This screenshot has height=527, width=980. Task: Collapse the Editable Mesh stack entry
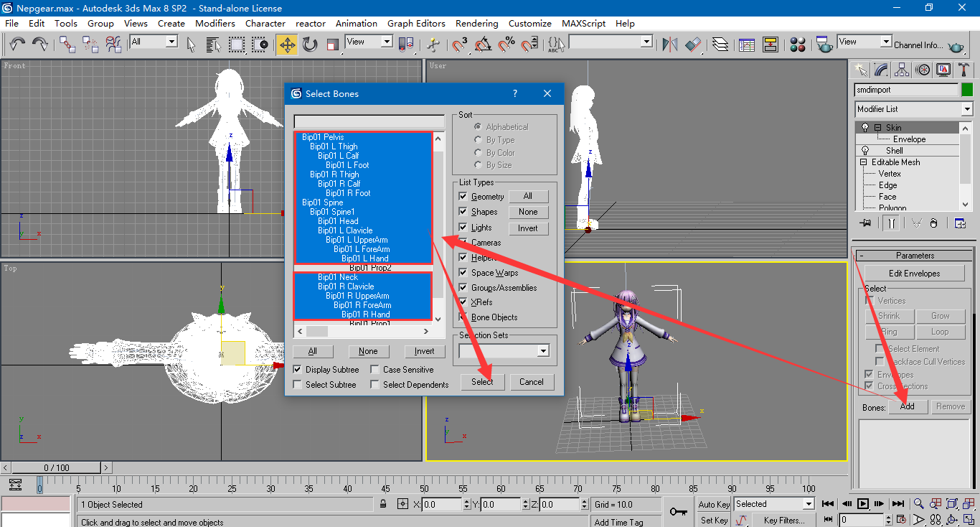(x=864, y=162)
